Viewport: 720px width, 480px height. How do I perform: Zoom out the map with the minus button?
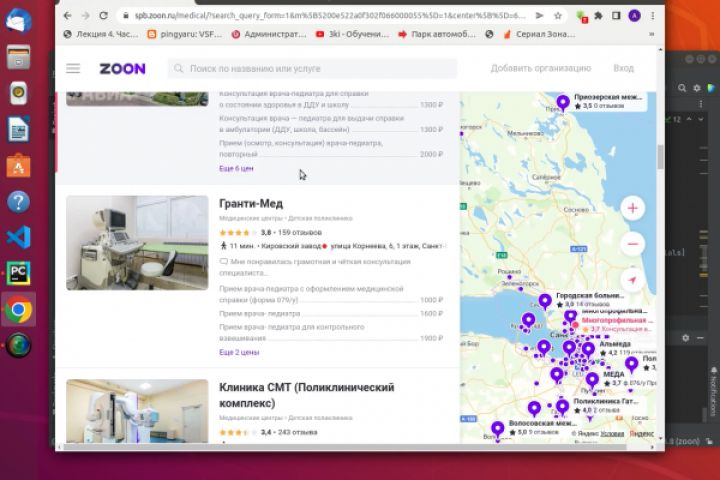click(x=633, y=244)
